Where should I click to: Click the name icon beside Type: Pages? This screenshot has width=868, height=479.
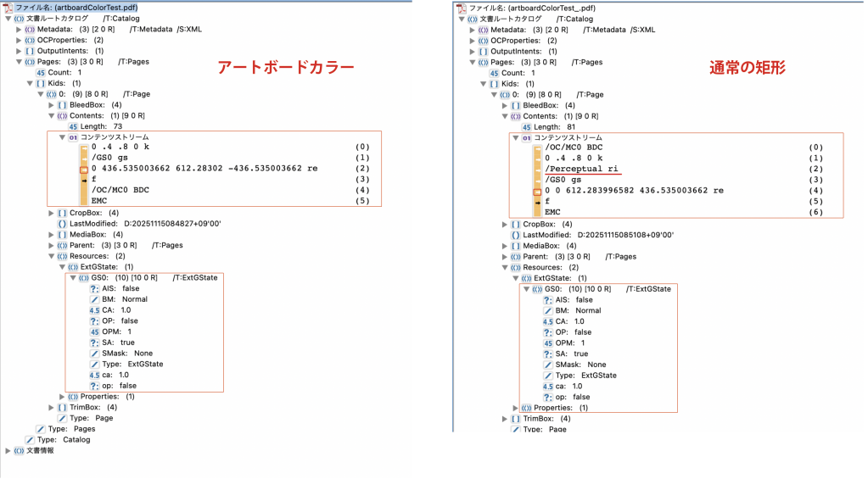point(40,429)
